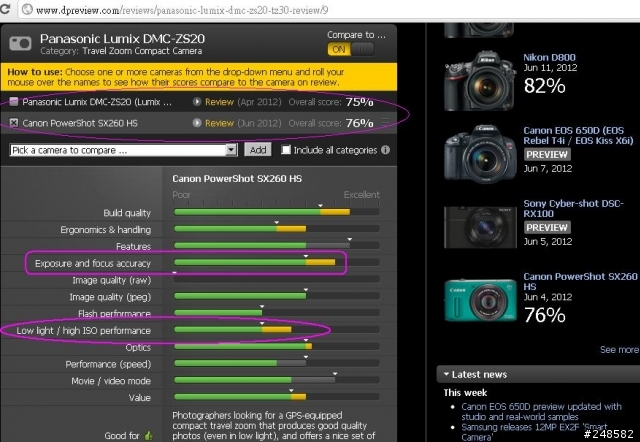Click the Nikon D800 camera thumbnail

pos(480,81)
